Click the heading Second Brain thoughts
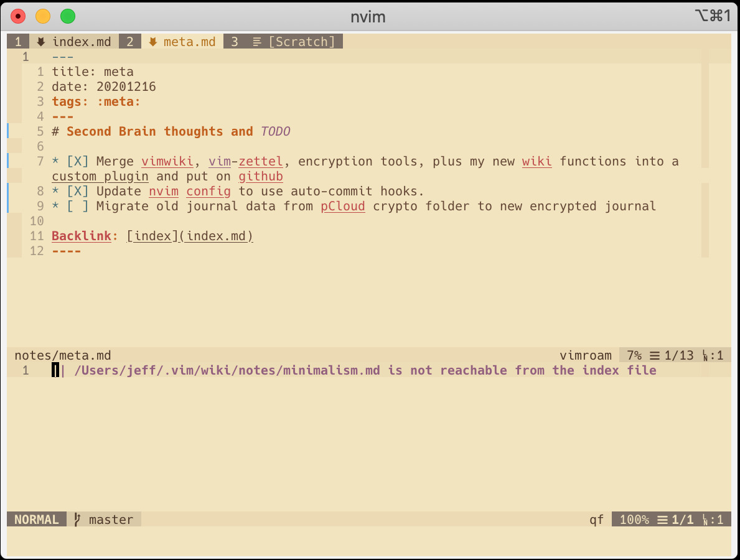The height and width of the screenshot is (560, 740). tap(144, 131)
